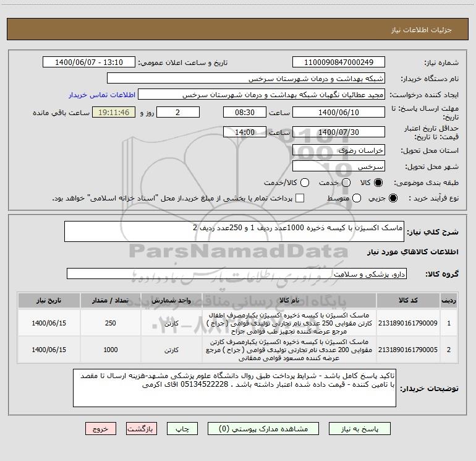Click the buyer organization name field
The width and height of the screenshot is (476, 461).
click(x=246, y=78)
